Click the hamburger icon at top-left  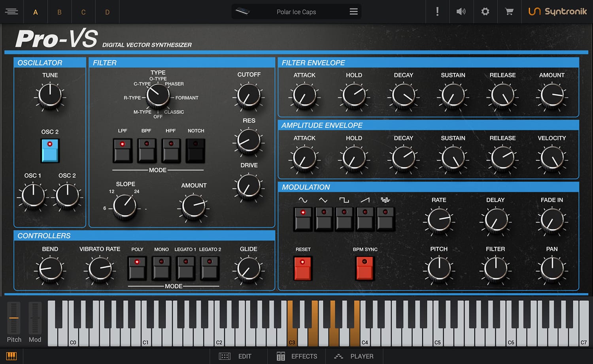click(11, 11)
